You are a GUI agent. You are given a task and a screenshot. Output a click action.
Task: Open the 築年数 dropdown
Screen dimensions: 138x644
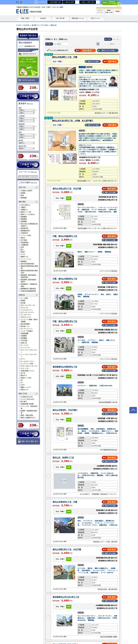point(26,143)
